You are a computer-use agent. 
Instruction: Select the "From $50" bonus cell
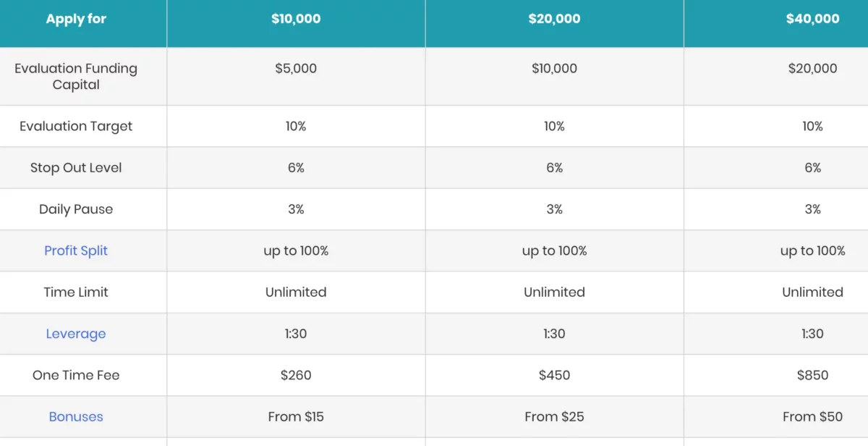812,417
